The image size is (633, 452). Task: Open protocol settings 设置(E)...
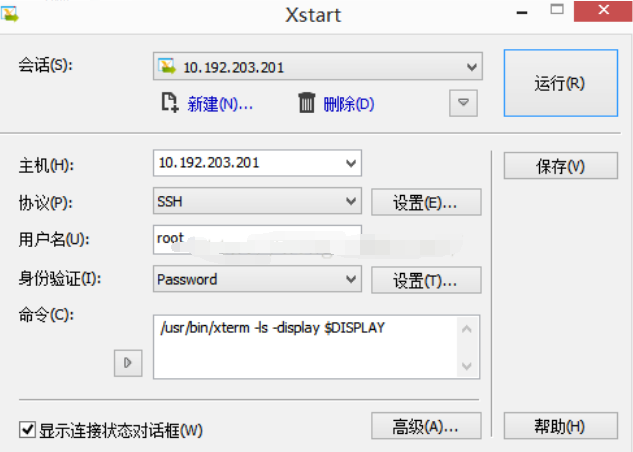[426, 202]
